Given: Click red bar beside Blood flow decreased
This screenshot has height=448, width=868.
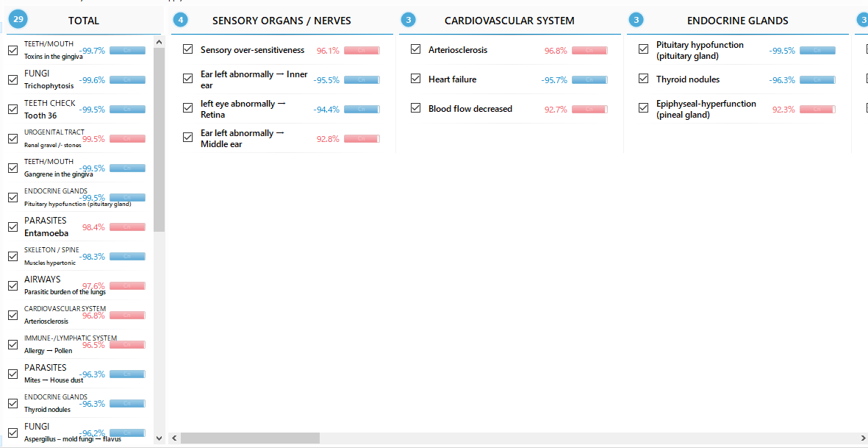Looking at the screenshot, I should pyautogui.click(x=589, y=110).
